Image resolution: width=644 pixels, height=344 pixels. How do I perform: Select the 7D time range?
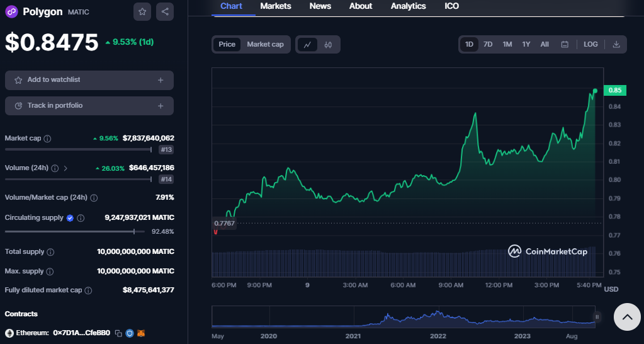488,44
